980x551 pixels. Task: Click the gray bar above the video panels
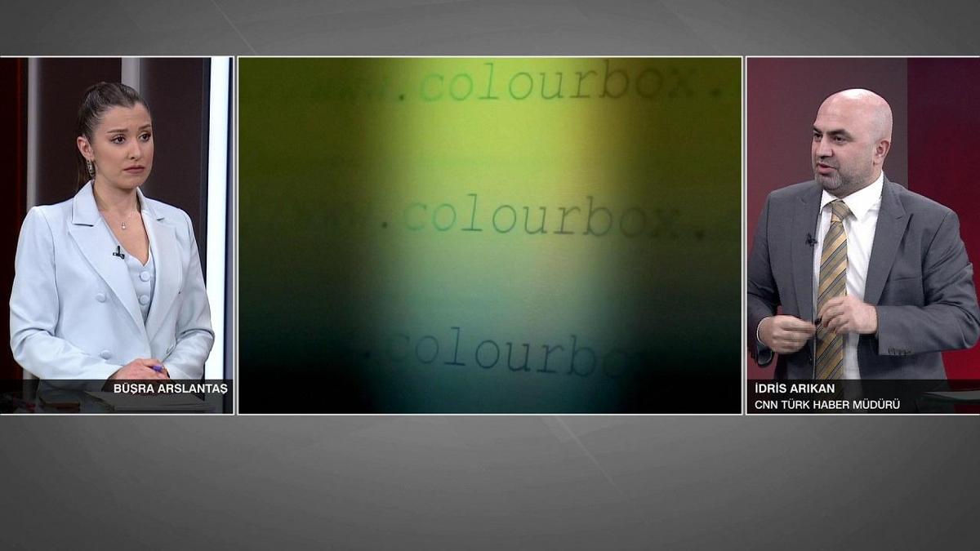coord(490,27)
